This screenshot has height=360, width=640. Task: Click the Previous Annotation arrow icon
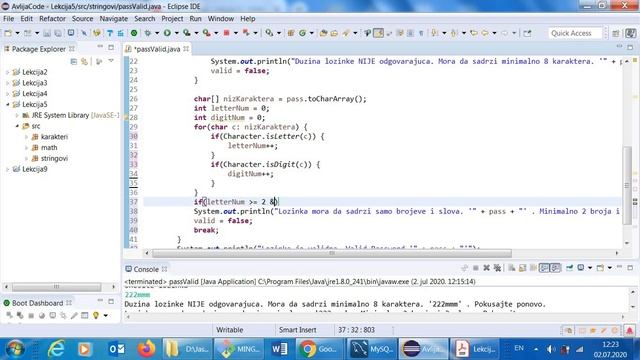tap(454, 33)
